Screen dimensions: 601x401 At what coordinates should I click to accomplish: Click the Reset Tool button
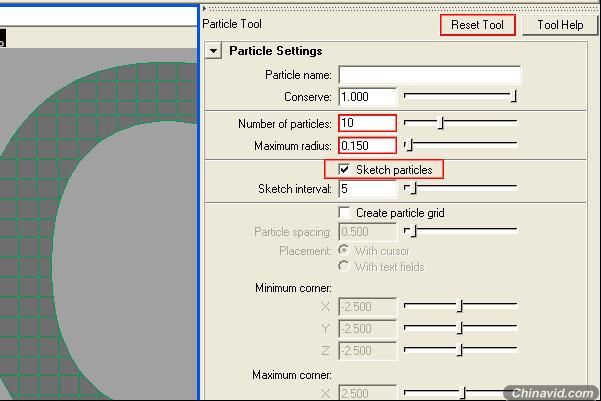point(477,25)
